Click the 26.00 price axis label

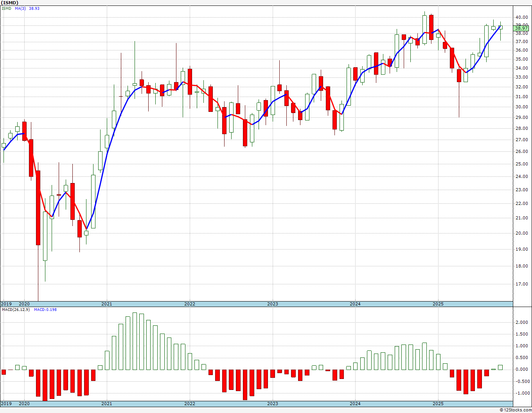[521, 151]
